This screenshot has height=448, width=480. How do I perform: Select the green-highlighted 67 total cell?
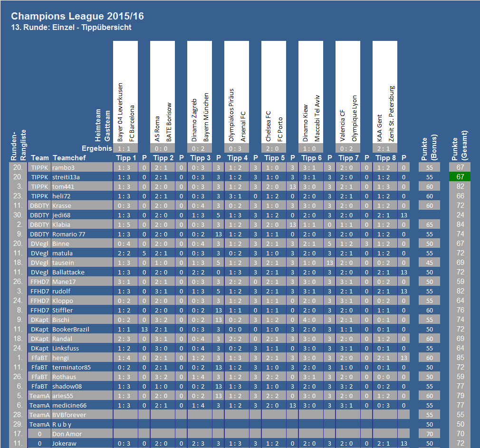pyautogui.click(x=460, y=177)
